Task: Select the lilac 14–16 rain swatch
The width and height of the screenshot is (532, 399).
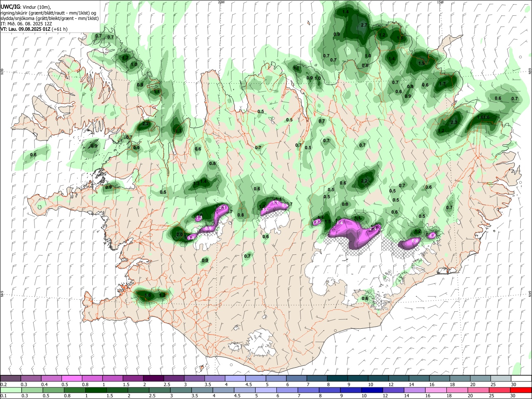Action: tap(414, 390)
